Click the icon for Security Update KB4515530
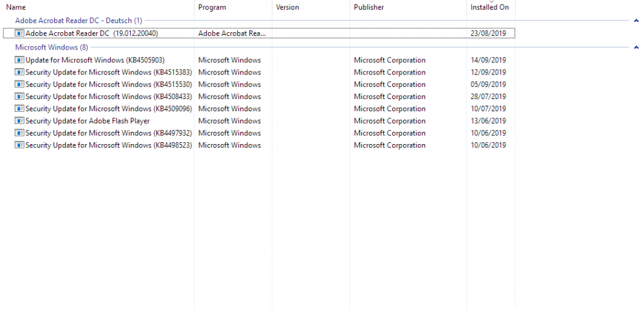644x310 pixels. (19, 85)
